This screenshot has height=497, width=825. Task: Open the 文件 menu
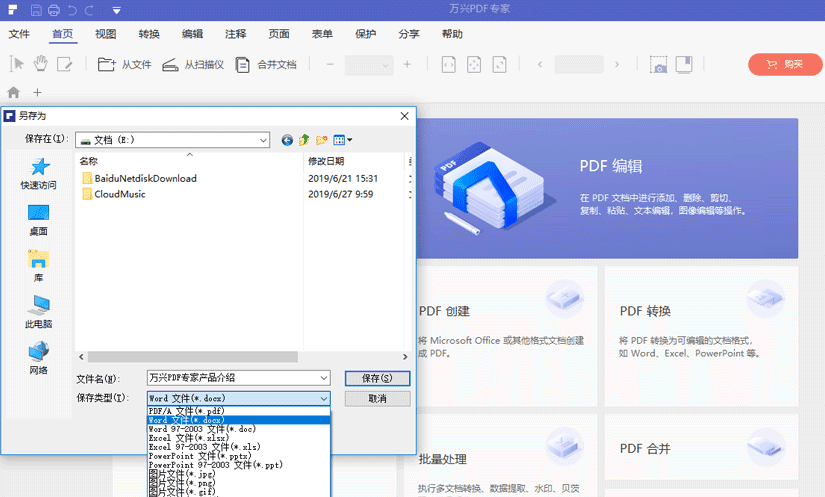[x=19, y=34]
